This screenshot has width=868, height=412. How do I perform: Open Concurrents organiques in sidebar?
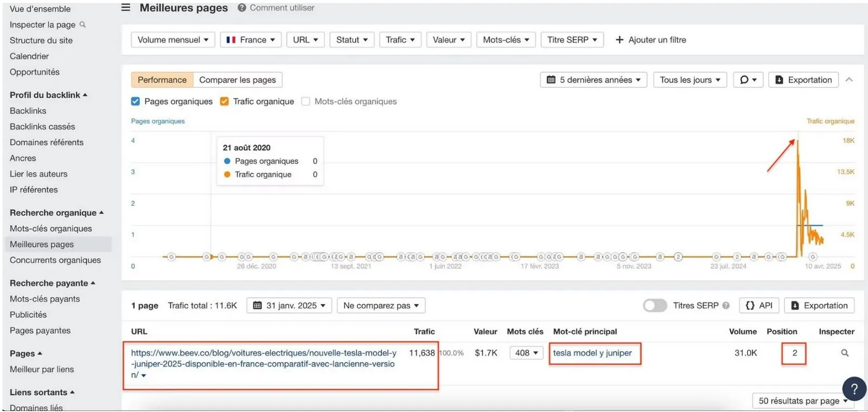[x=55, y=260]
